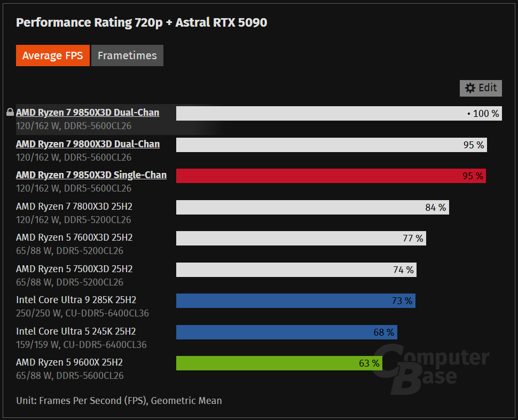Image resolution: width=518 pixels, height=420 pixels.
Task: Click the blue Core Ultra 9 285K bar
Action: [x=295, y=301]
